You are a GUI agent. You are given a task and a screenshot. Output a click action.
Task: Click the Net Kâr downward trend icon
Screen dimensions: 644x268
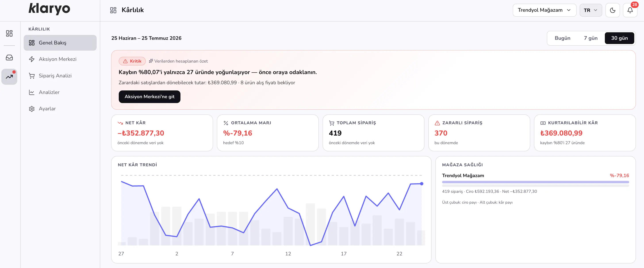[120, 123]
